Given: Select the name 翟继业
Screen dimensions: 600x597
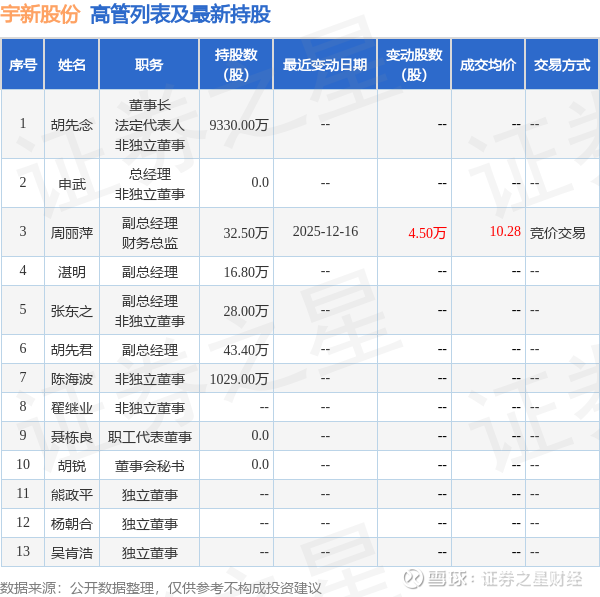Looking at the screenshot, I should click(x=72, y=408).
